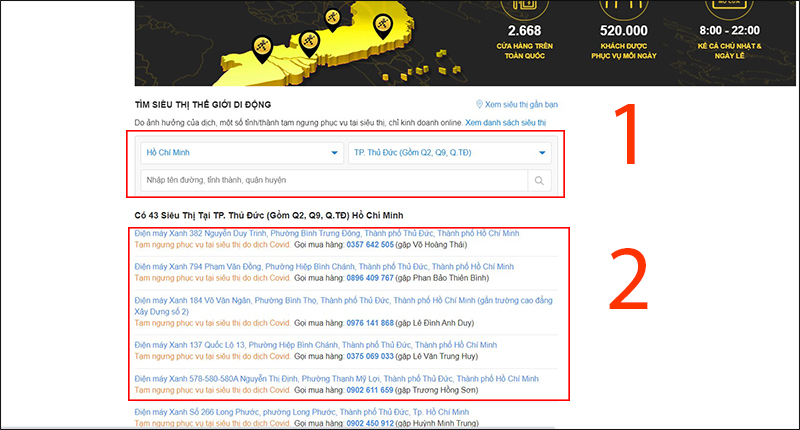800x430 pixels.
Task: Call phone number 0375 069 033
Action: tap(370, 356)
